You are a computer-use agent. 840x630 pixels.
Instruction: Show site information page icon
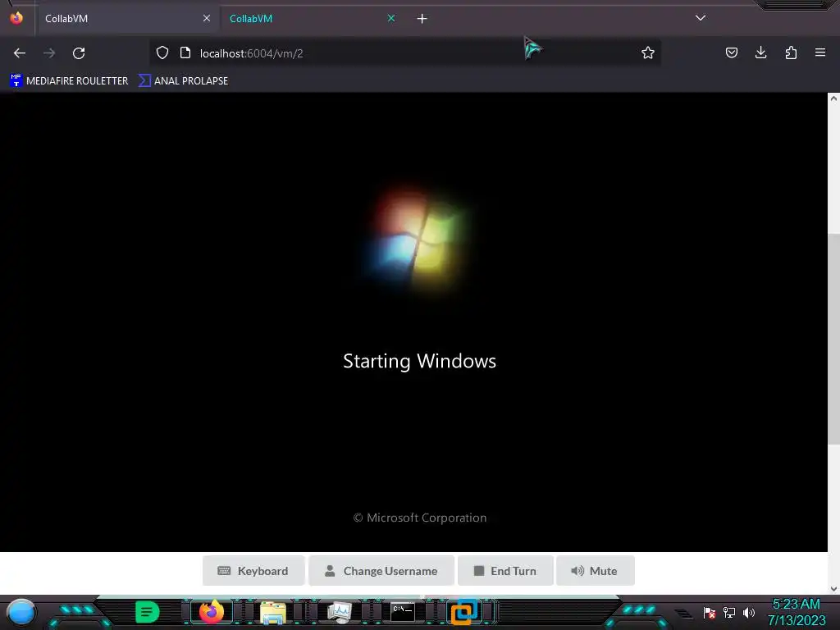tap(185, 53)
